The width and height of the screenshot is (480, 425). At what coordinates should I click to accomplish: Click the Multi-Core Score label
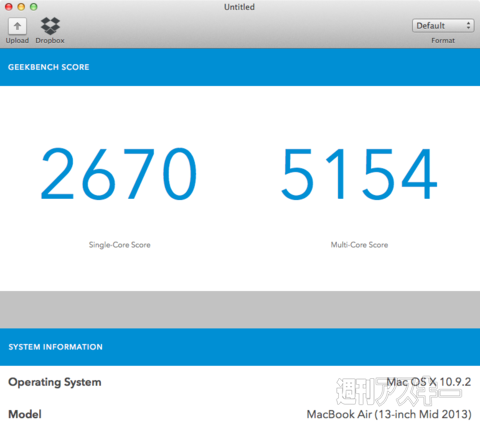[359, 245]
